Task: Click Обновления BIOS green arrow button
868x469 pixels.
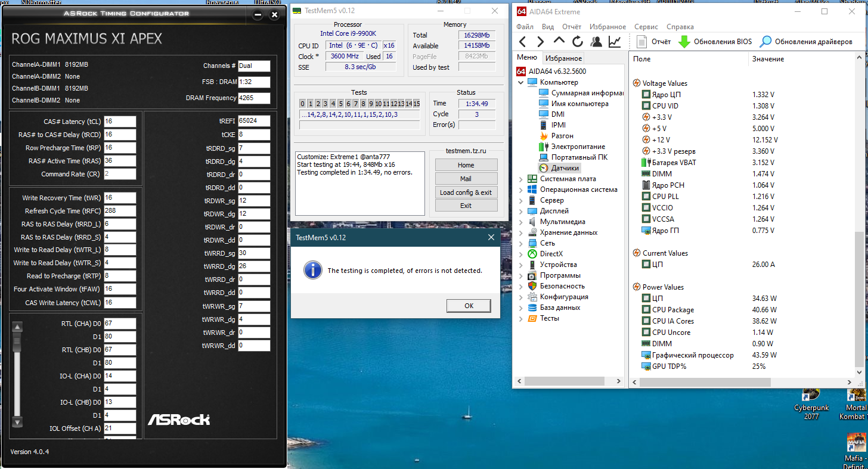Action: pyautogui.click(x=715, y=42)
